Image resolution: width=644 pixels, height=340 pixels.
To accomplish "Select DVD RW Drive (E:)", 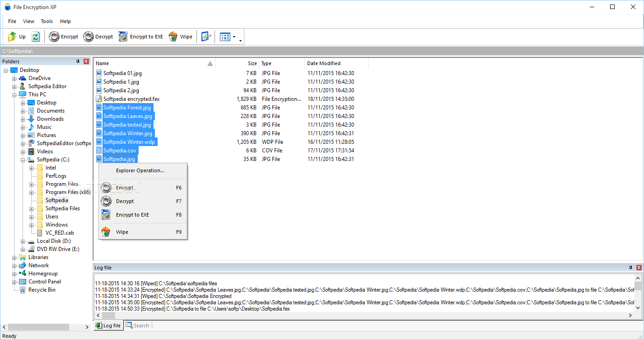I will coord(58,249).
